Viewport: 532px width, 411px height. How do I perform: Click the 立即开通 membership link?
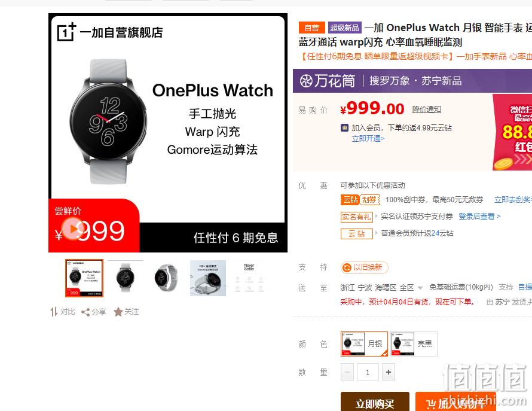[x=368, y=139]
